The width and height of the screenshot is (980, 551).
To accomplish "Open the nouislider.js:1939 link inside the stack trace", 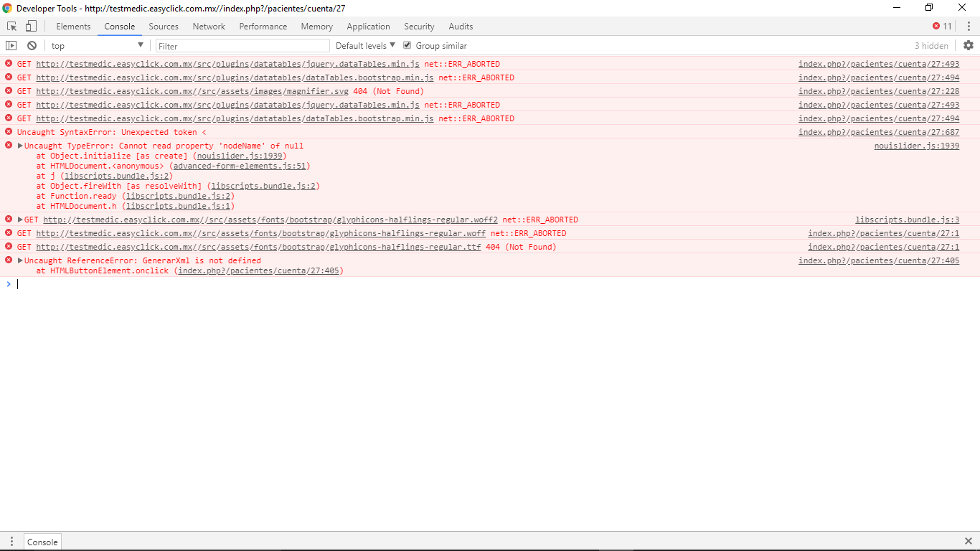I will tap(240, 156).
